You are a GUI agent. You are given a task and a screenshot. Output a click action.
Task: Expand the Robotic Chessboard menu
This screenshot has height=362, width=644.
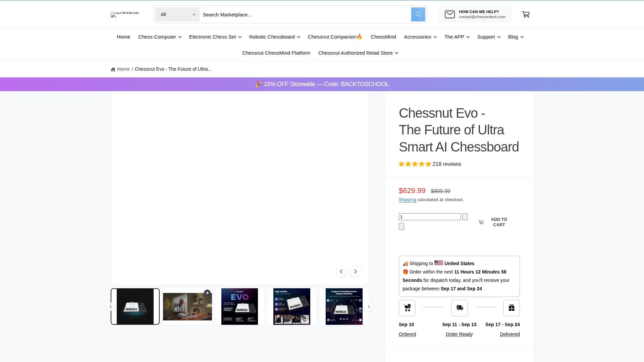274,37
